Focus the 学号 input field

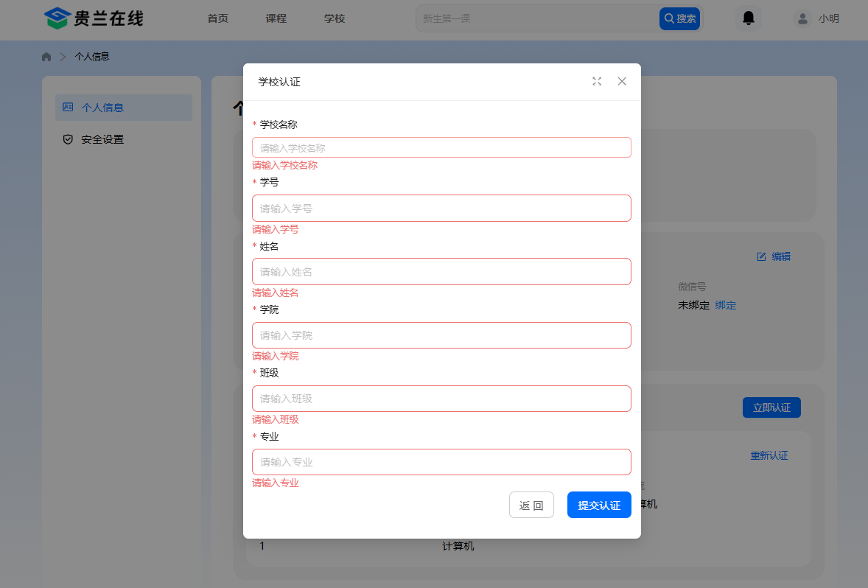441,208
